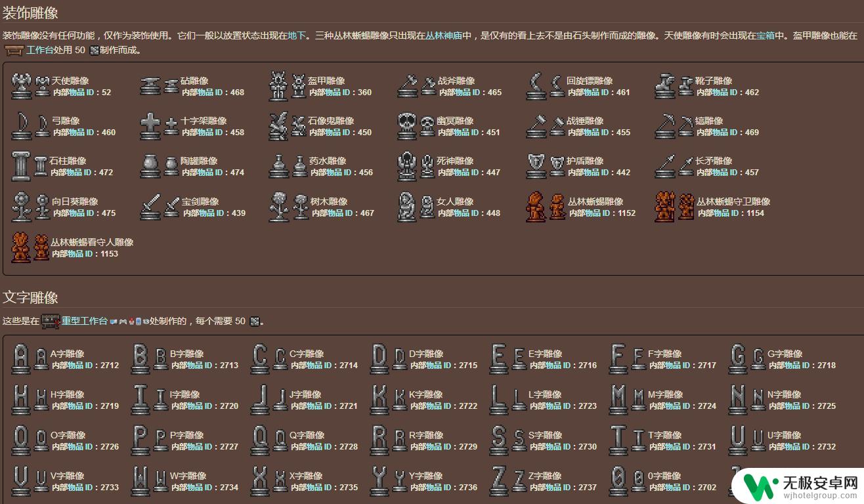This screenshot has width=864, height=504.
Task: Click the large Axe Statue (战斧雕像) image
Action: tap(408, 86)
